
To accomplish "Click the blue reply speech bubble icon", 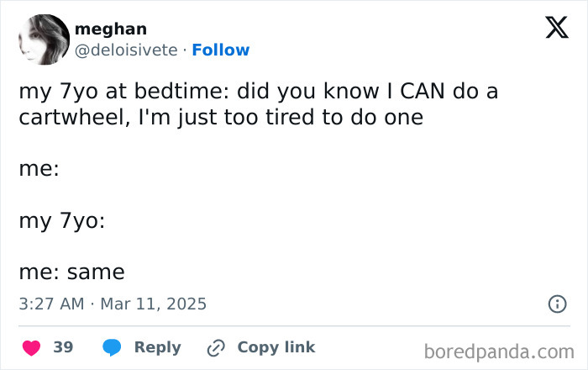I will [x=111, y=347].
